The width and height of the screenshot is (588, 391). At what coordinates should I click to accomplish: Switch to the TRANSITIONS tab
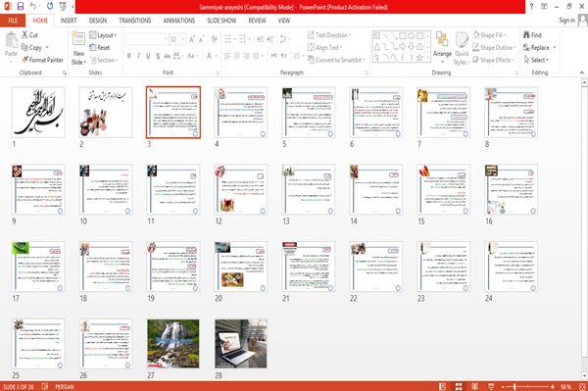coord(135,21)
